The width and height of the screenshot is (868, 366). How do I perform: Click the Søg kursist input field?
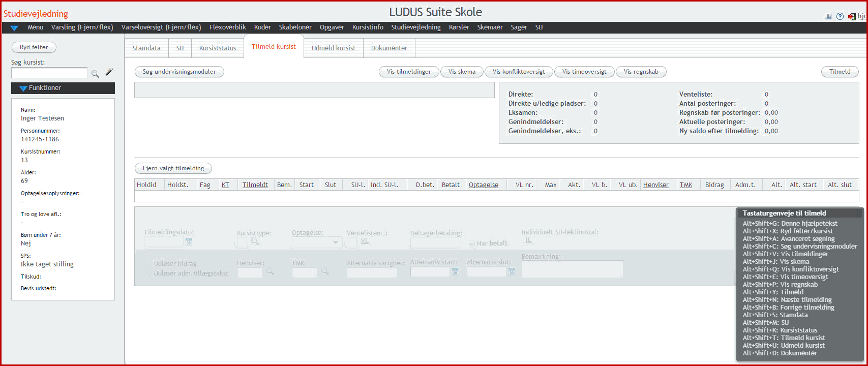[49, 73]
